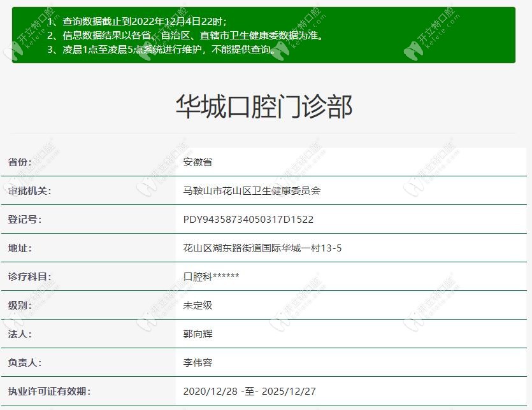Click the 诊疗科目 label
Viewport: 532px width, 410px height.
(x=29, y=276)
